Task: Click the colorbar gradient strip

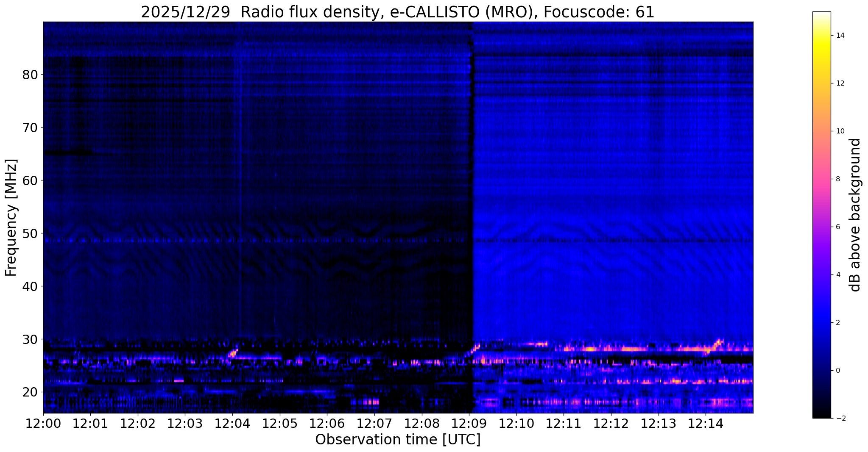Action: click(x=821, y=215)
